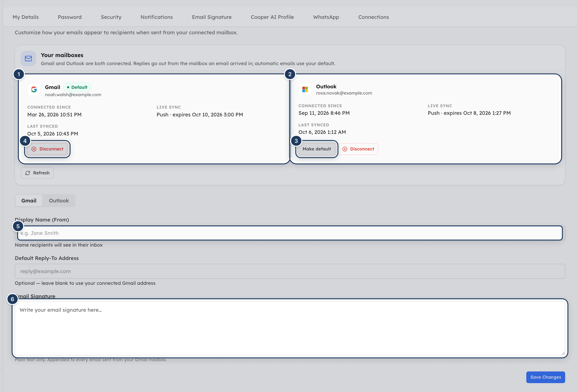This screenshot has width=577, height=392.
Task: Go to the Notifications tab
Action: coord(157,17)
